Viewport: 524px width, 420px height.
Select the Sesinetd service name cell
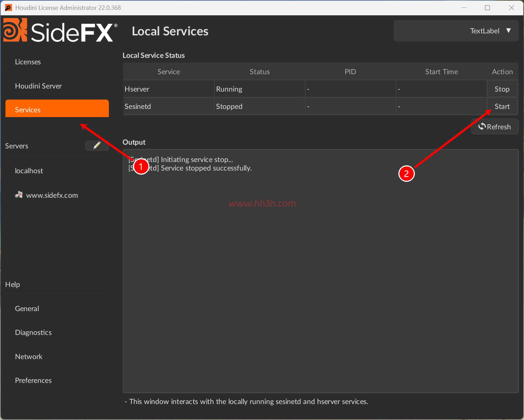(168, 107)
